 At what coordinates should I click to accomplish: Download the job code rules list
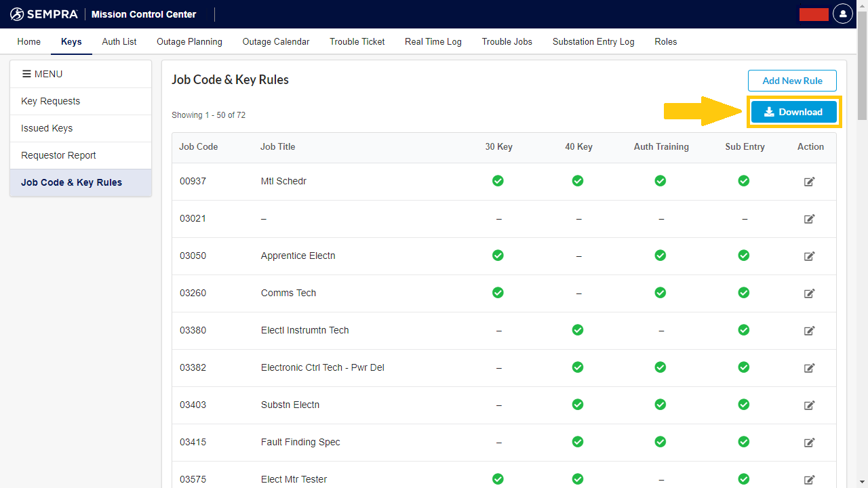(x=793, y=112)
